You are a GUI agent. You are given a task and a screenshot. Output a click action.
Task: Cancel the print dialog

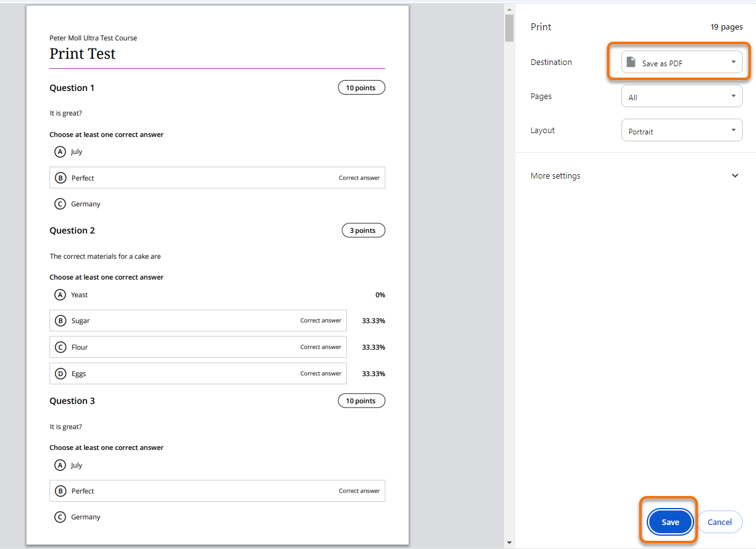719,522
